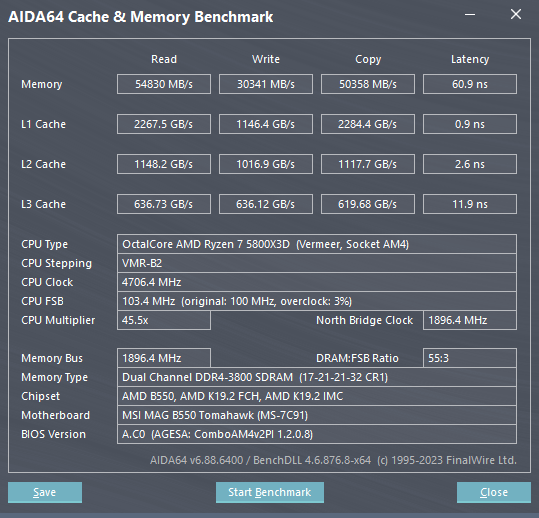This screenshot has width=539, height=518.
Task: Select L1 Cache Copy 2284.4 GB/s
Action: pos(368,124)
